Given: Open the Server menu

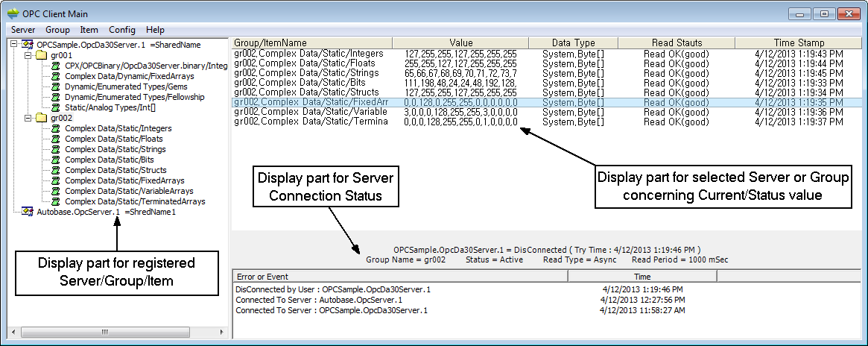Looking at the screenshot, I should 22,30.
